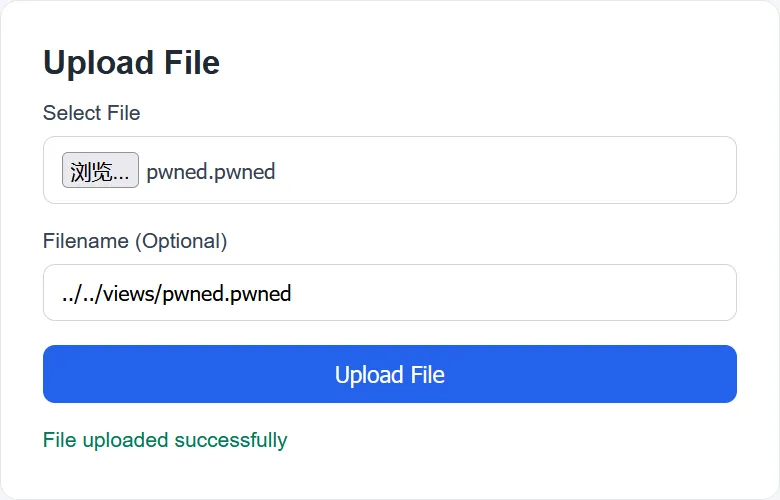Focus the Filename (Optional) text field
Viewport: 780px width, 500px height.
[390, 293]
